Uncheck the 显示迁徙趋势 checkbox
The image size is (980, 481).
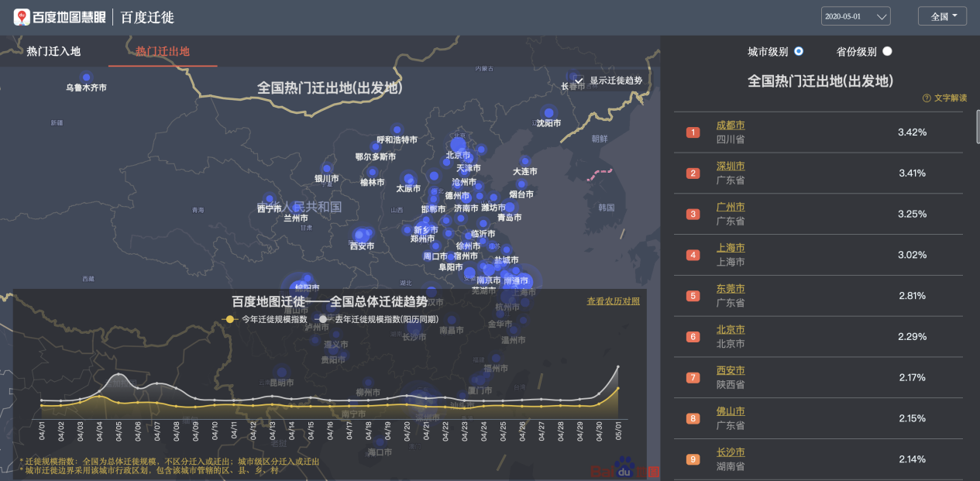point(578,81)
